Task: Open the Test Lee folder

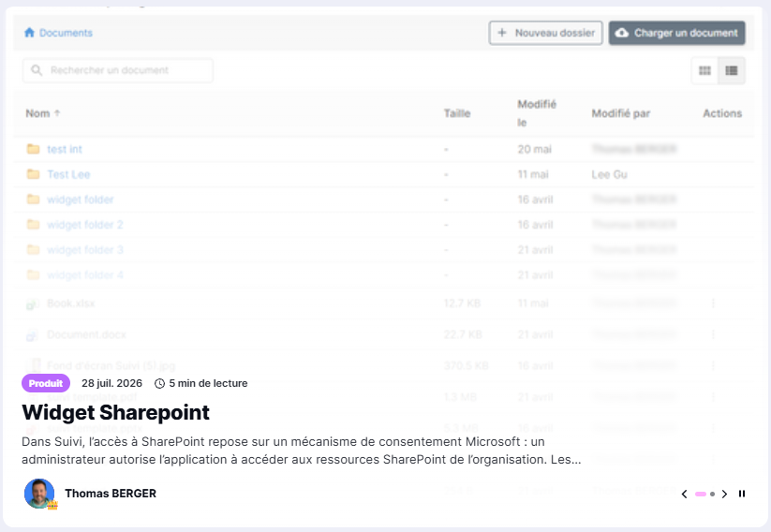Action: [x=68, y=174]
